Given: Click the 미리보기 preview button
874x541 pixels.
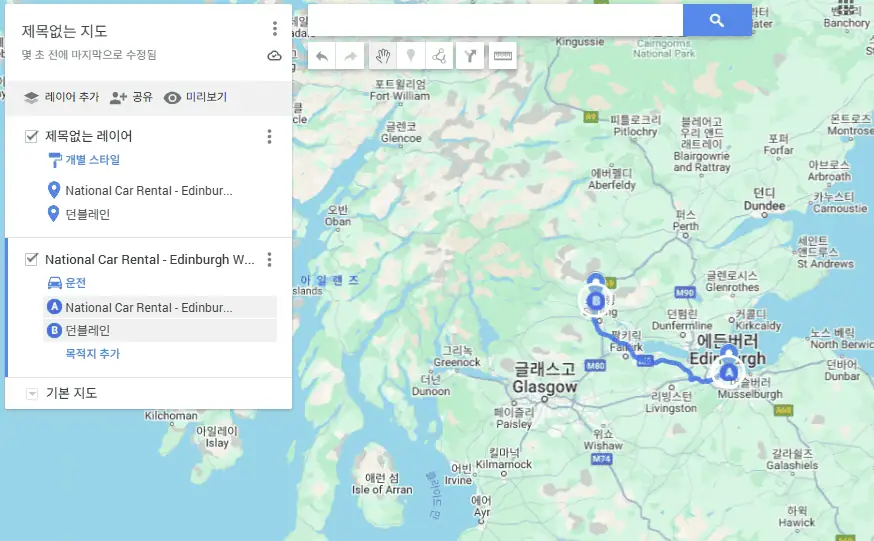Looking at the screenshot, I should click(x=196, y=98).
